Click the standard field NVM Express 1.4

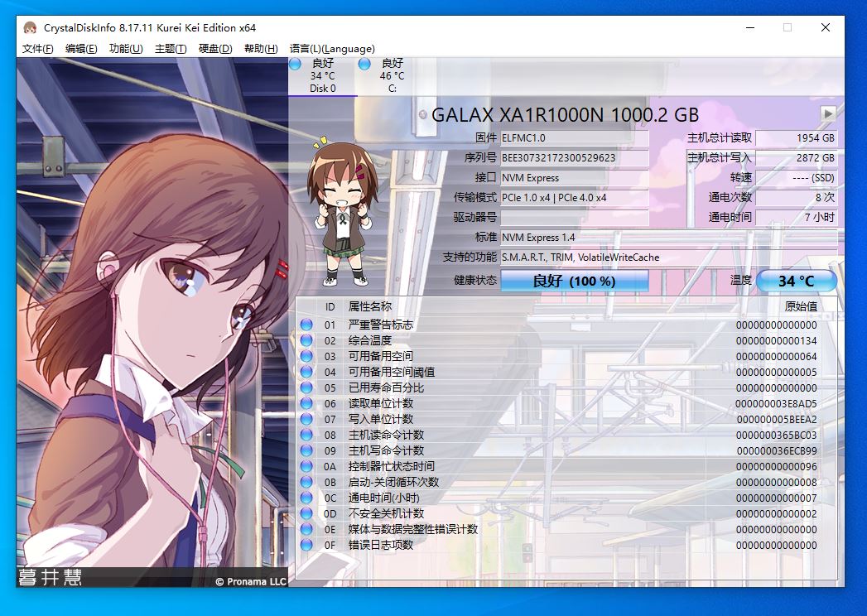(x=669, y=238)
